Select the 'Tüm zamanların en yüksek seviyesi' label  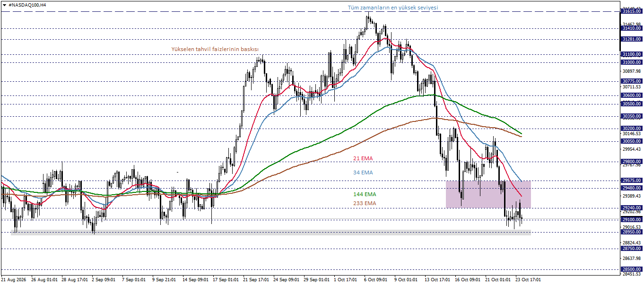pos(393,8)
